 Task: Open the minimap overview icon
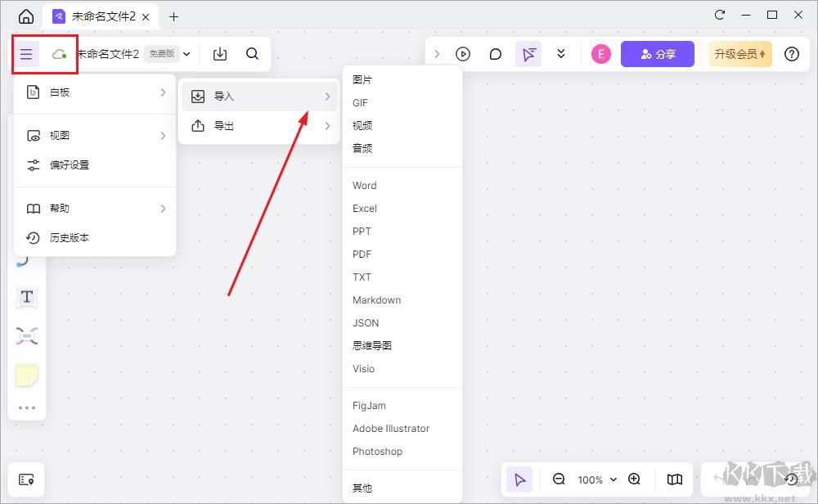click(x=674, y=479)
